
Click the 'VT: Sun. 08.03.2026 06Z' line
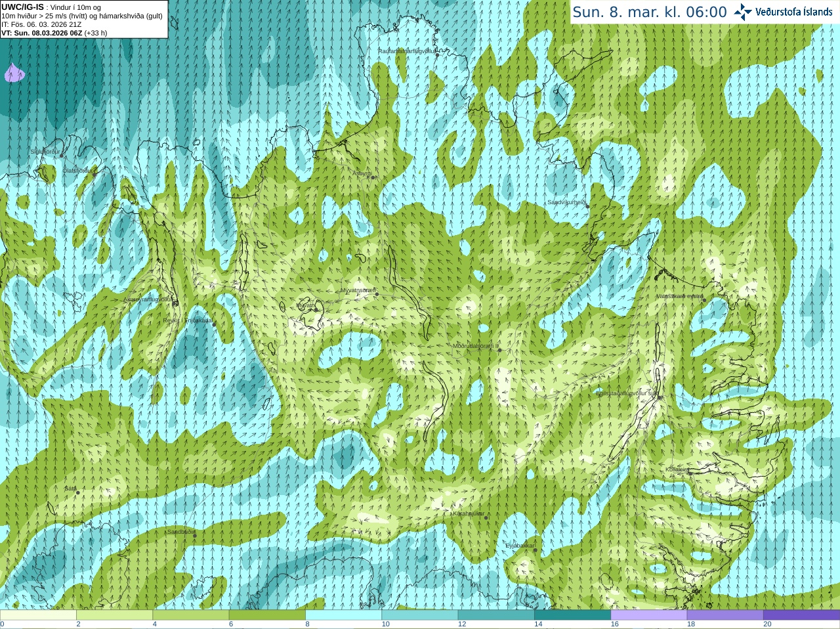click(41, 33)
